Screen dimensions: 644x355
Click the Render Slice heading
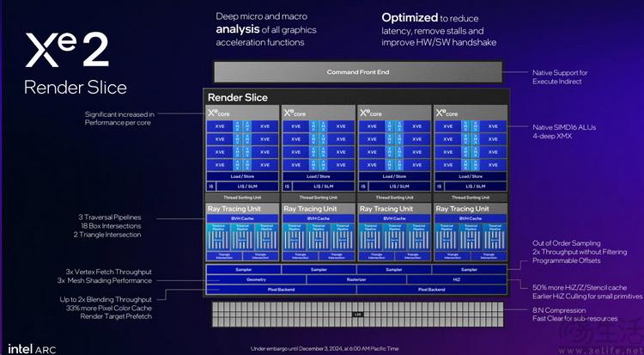237,97
